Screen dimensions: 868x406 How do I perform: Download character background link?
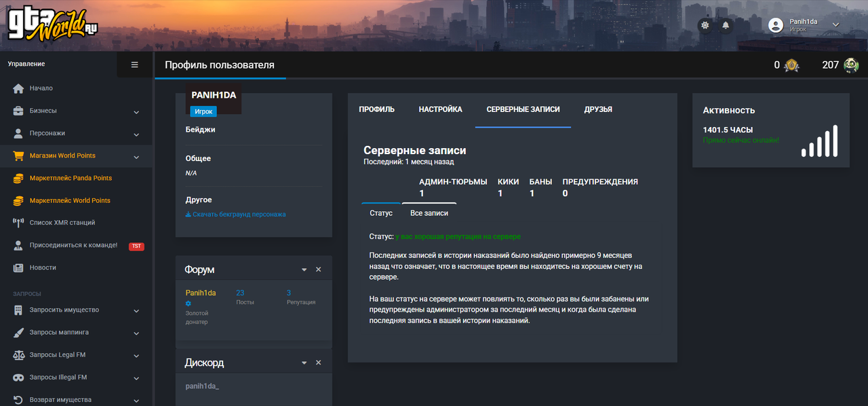point(235,215)
